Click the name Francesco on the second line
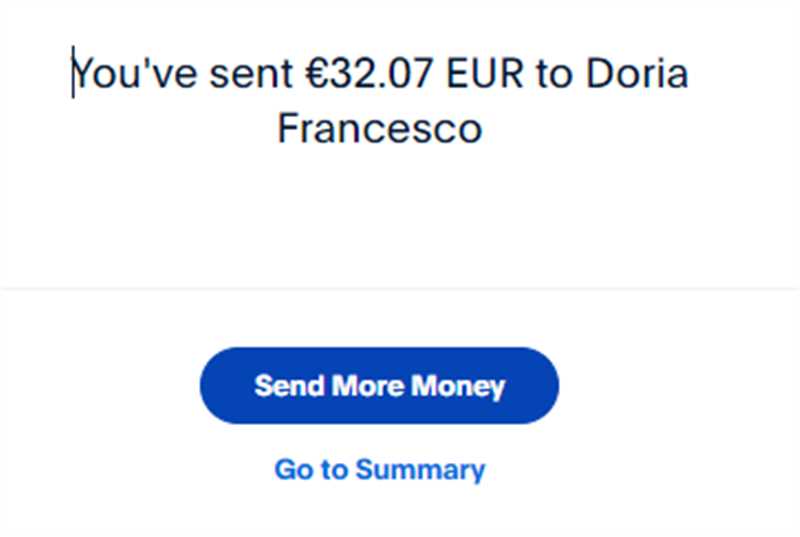Image resolution: width=800 pixels, height=537 pixels. coord(379,129)
